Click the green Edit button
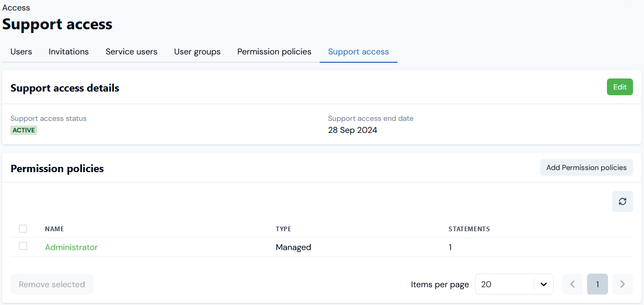 [x=619, y=87]
